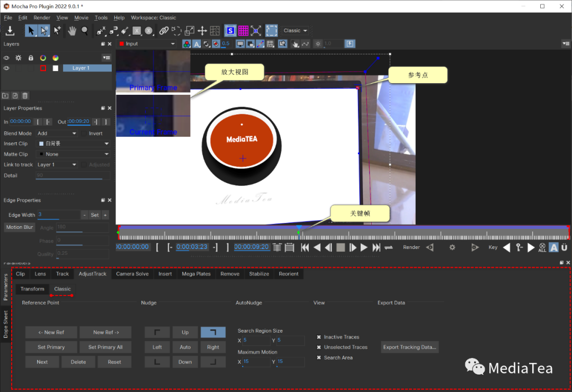Screen dimensions: 572x392
Task: Select the Create Rectangle X-Spline tool
Action: [137, 31]
